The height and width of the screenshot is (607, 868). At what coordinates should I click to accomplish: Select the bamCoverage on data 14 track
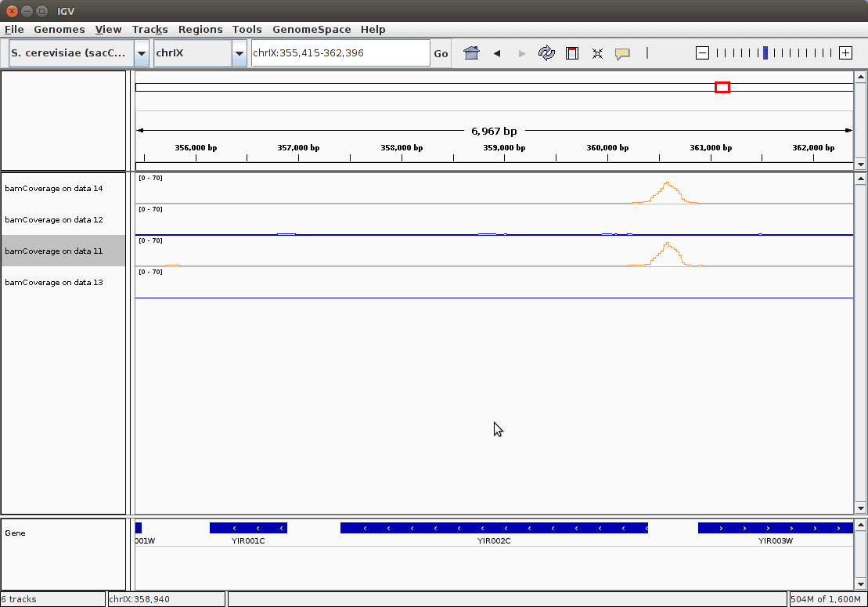(54, 189)
